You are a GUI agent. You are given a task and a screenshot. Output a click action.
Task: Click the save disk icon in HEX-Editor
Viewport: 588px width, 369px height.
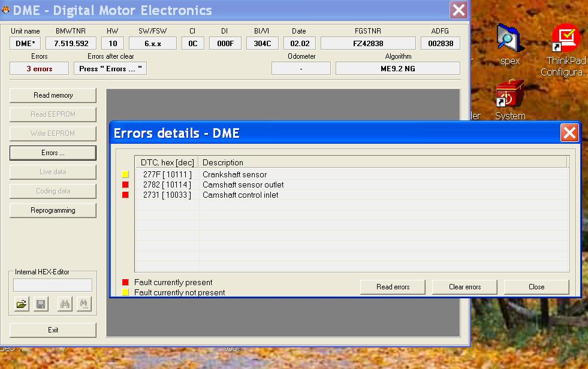pyautogui.click(x=41, y=304)
